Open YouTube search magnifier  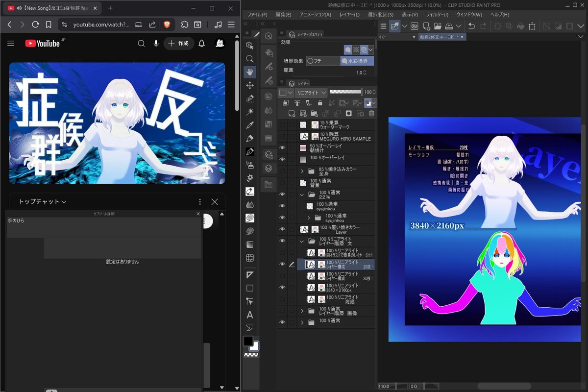[x=141, y=44]
